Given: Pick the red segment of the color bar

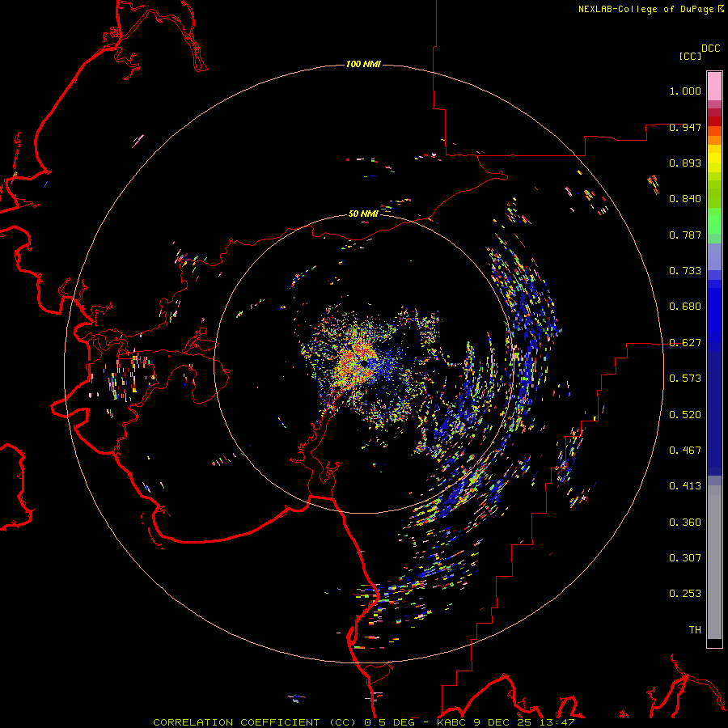Looking at the screenshot, I should click(714, 121).
